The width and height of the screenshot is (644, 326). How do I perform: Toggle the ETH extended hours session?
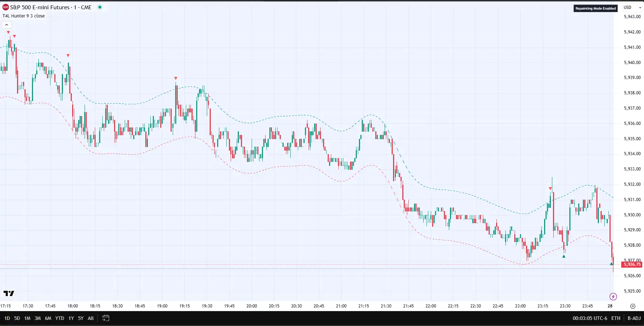616,318
